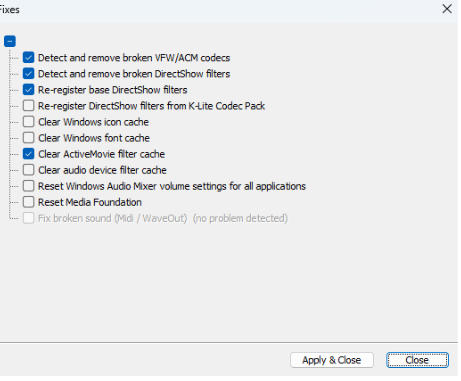Screen dimensions: 461x381
Task: Select the 'Clear Windows icon cache' label text
Action: [x=93, y=122]
